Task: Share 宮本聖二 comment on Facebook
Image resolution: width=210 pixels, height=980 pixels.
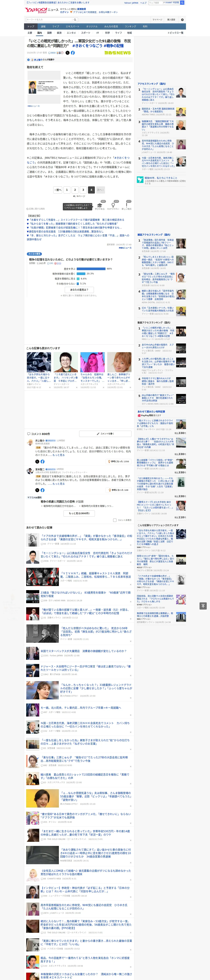Action: pyautogui.click(x=42, y=490)
